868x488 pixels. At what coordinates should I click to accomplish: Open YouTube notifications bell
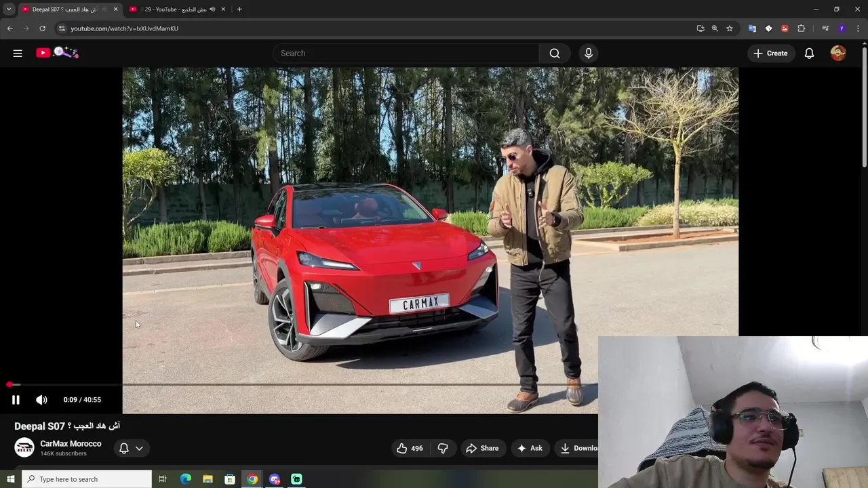tap(809, 53)
